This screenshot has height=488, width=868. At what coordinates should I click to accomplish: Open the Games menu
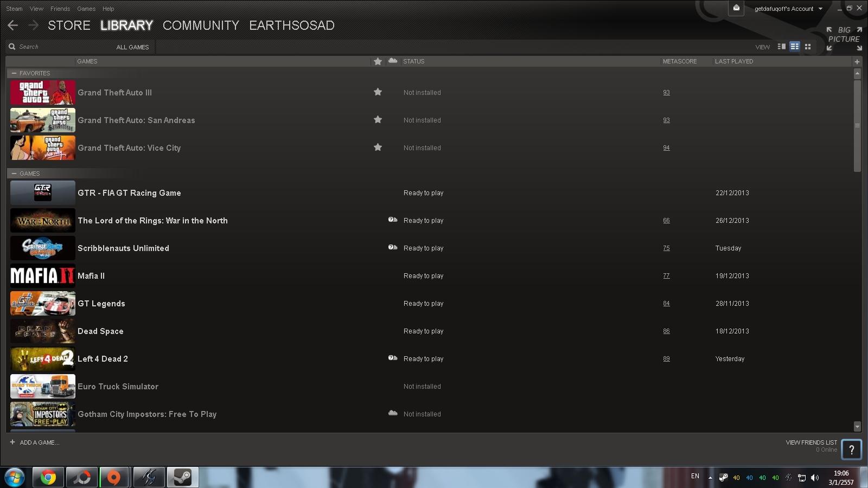pyautogui.click(x=86, y=9)
